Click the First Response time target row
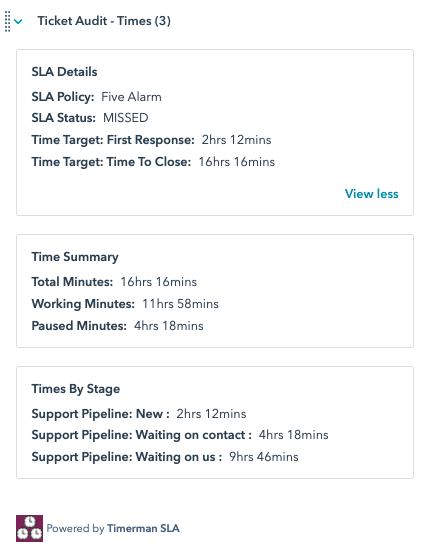Viewport: 427px width, 554px height. pos(152,140)
